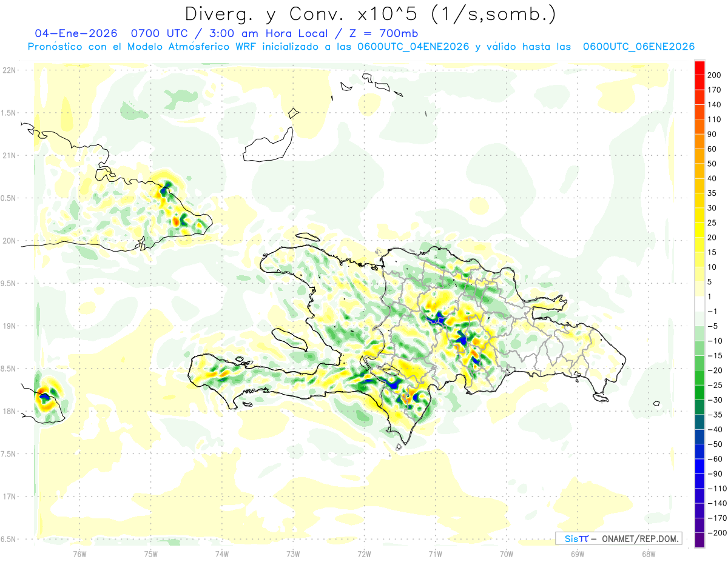Image resolution: width=728 pixels, height=562 pixels.
Task: Click the '76W' longitude label
Action: click(79, 553)
